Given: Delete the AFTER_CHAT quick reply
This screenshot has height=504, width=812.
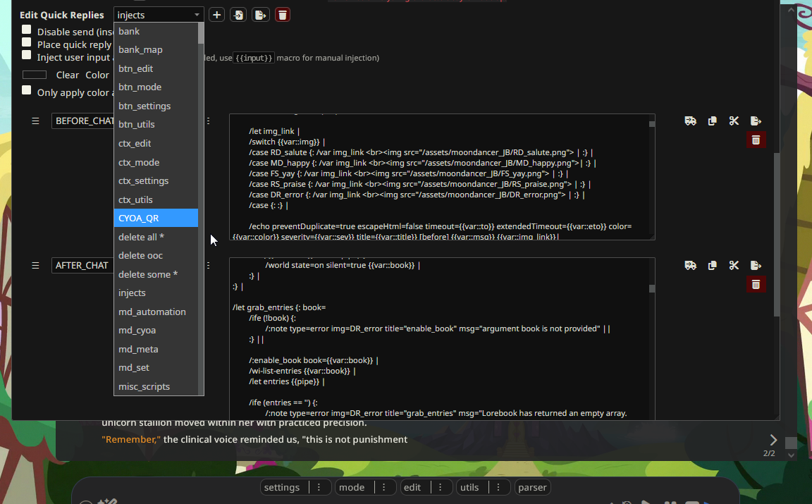Looking at the screenshot, I should pos(756,284).
